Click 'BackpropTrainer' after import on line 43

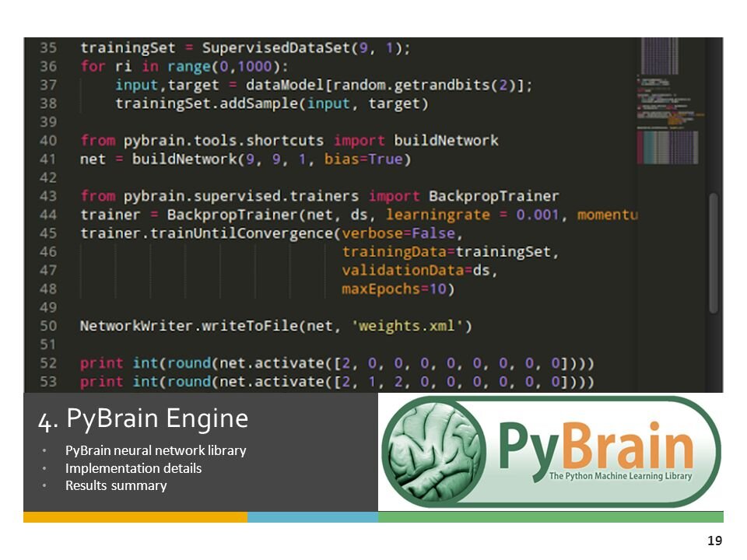tap(493, 197)
